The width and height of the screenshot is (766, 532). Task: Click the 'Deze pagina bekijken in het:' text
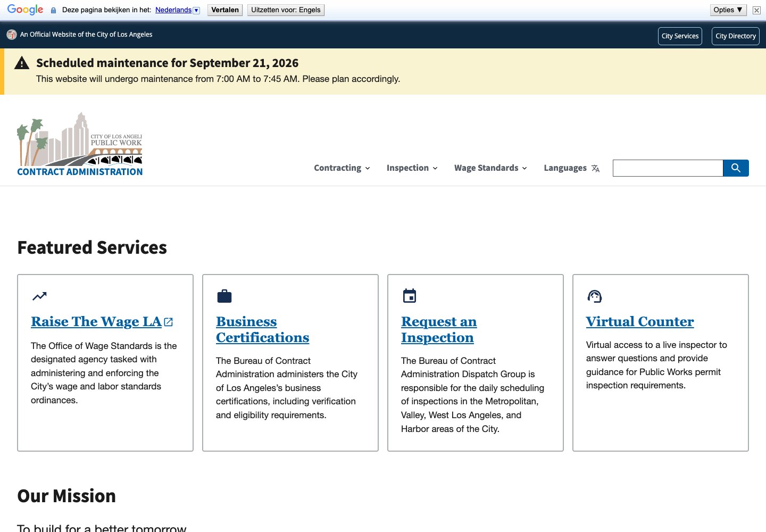(x=107, y=10)
